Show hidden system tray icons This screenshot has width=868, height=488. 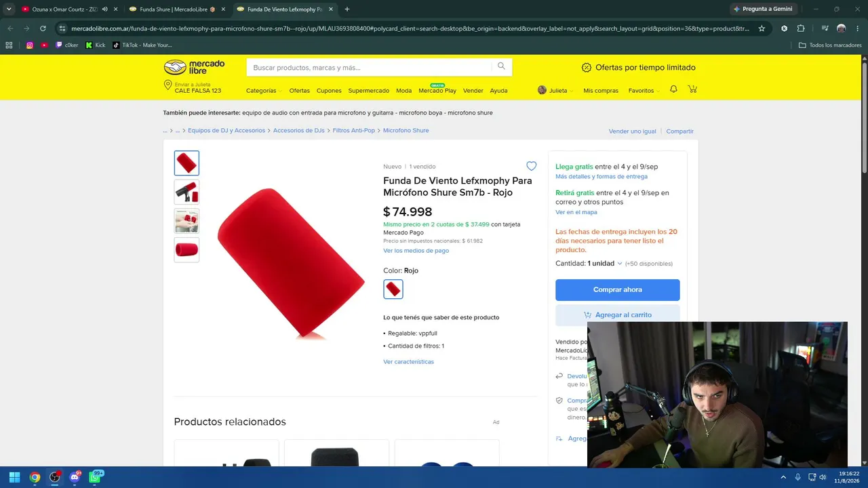(x=783, y=477)
